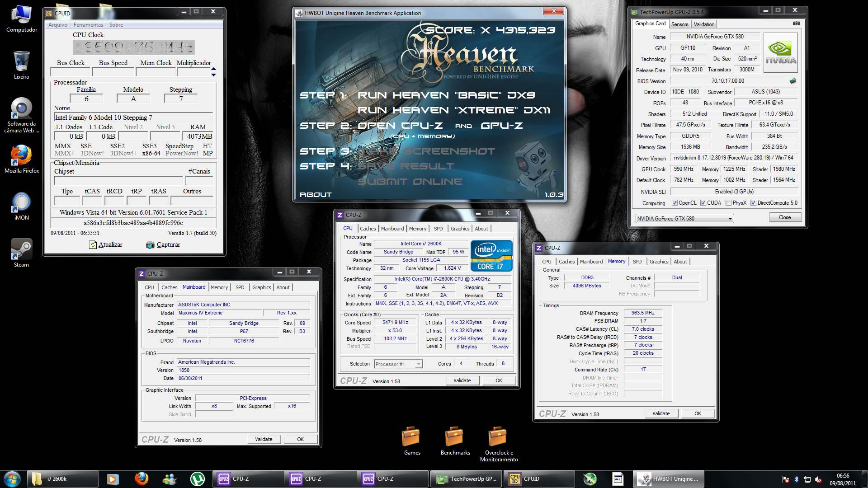Select SPD tab in CPU-Z Mainboard window
The height and width of the screenshot is (488, 868).
(240, 287)
